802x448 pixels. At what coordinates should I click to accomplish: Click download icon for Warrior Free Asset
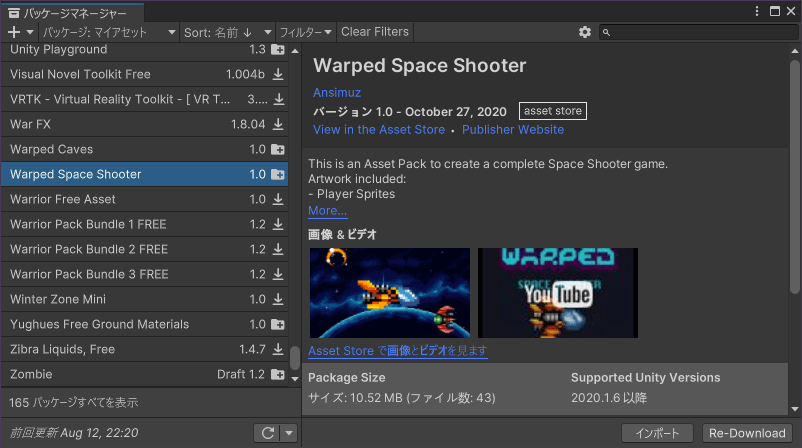coord(278,199)
